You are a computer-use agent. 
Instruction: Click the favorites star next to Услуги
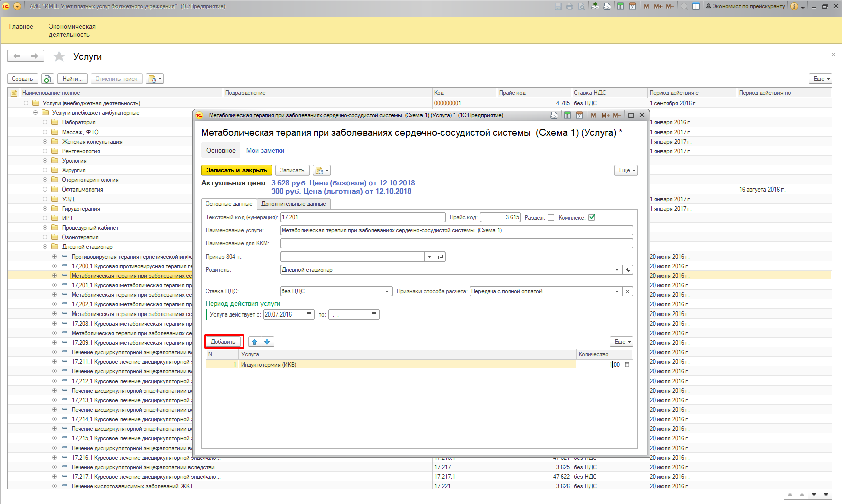[x=59, y=56]
